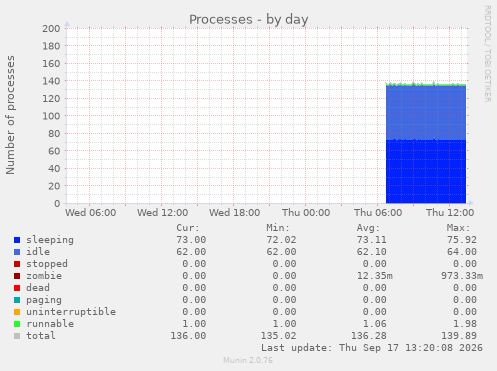Click the sleeping legend color swatch

tap(17, 240)
